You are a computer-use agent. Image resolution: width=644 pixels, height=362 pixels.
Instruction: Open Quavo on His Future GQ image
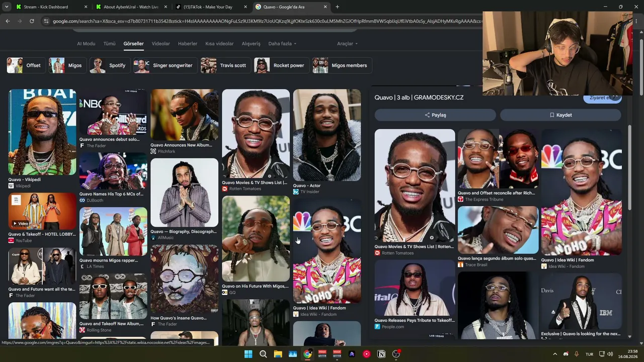pos(256,239)
